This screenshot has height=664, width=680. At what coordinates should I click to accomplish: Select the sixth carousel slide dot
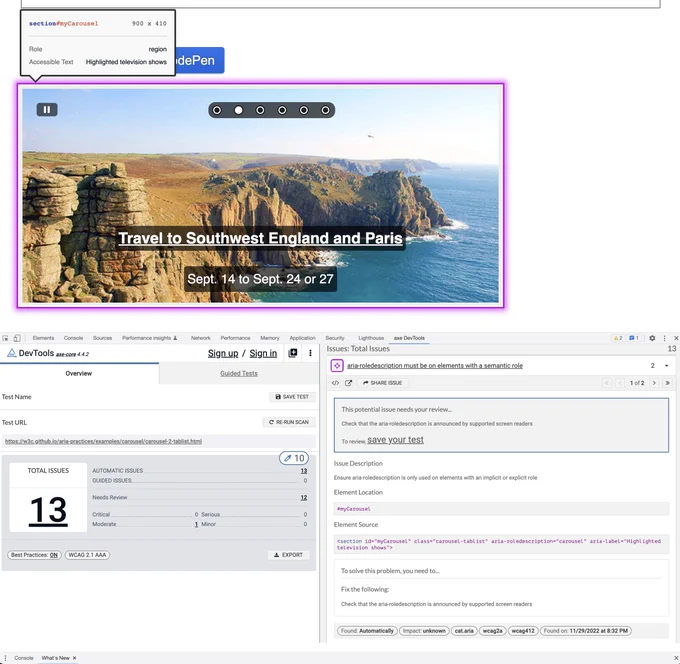pyautogui.click(x=325, y=110)
